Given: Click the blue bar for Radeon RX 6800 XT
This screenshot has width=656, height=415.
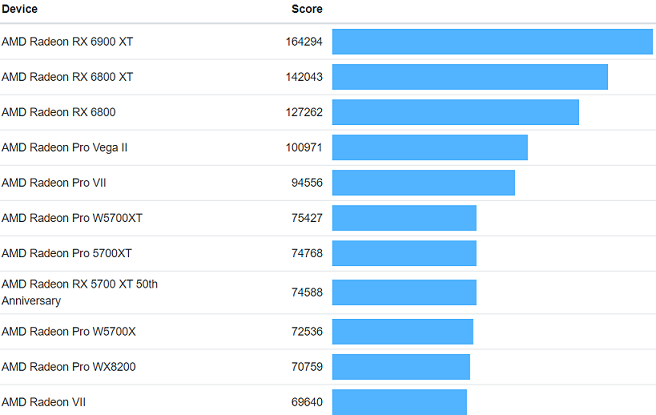Looking at the screenshot, I should 470,77.
